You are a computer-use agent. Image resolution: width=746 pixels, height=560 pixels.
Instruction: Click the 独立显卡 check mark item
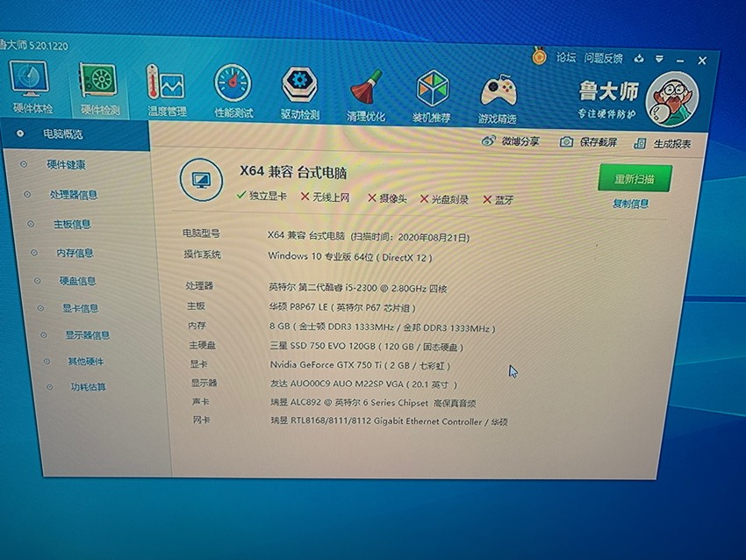click(x=262, y=196)
